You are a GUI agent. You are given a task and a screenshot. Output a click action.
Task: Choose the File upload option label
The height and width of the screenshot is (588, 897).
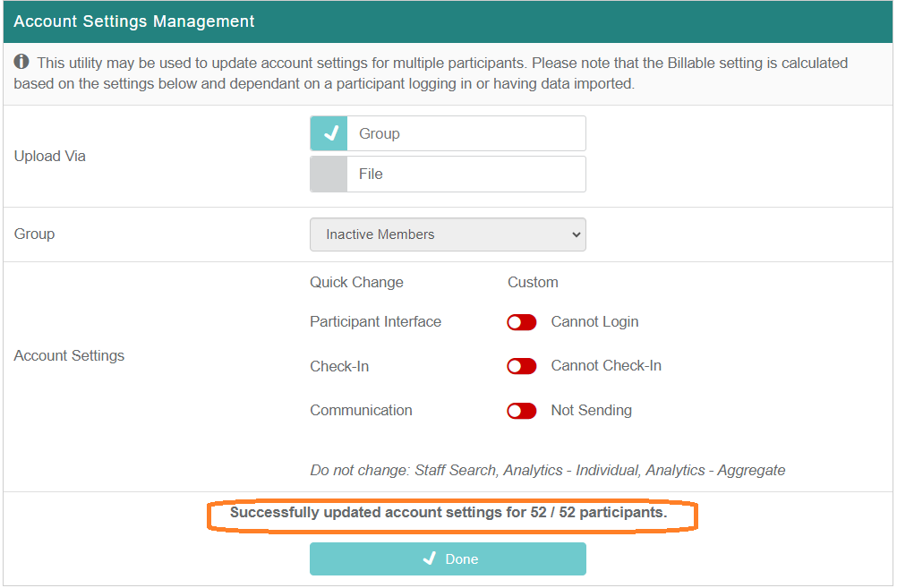point(371,175)
